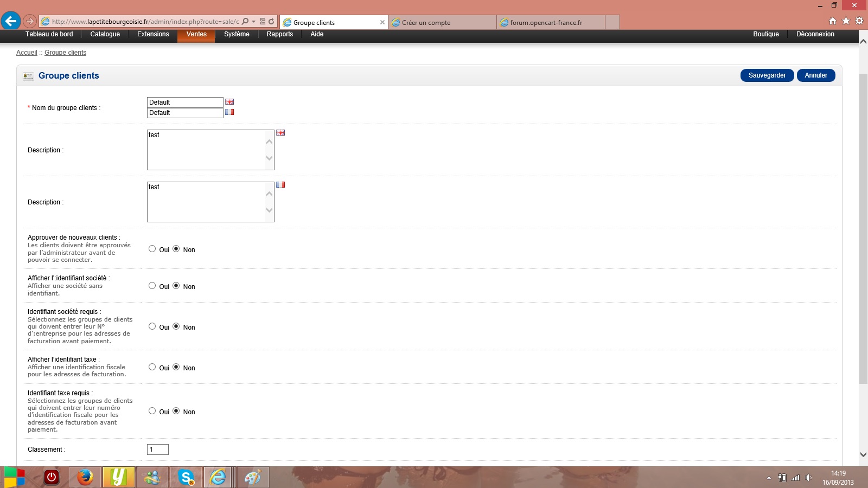Open Paint from the taskbar

point(252,477)
